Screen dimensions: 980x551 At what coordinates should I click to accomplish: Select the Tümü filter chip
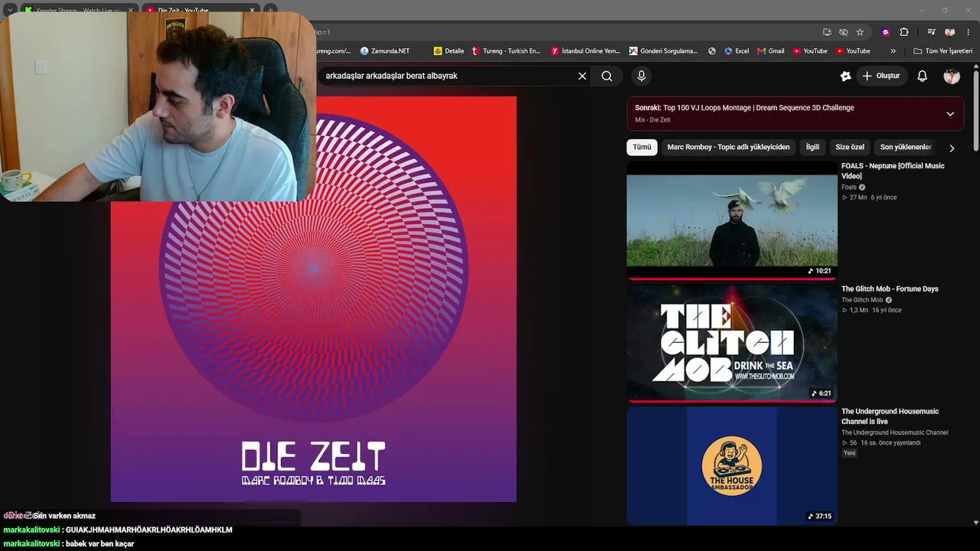pyautogui.click(x=642, y=147)
